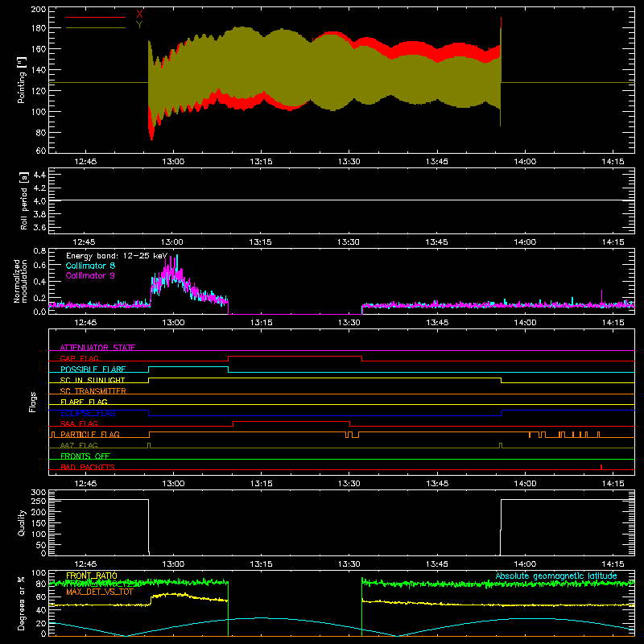Click the red 'X' legend label

[139, 14]
